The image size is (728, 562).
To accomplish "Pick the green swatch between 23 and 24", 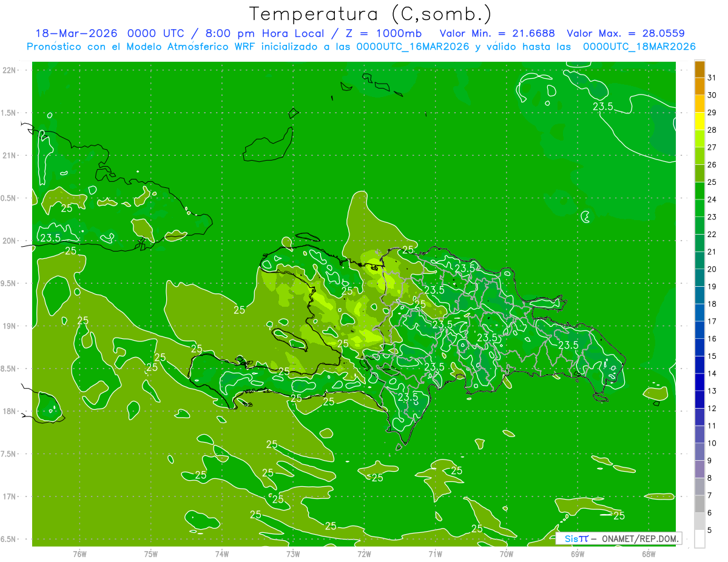I will [x=699, y=208].
